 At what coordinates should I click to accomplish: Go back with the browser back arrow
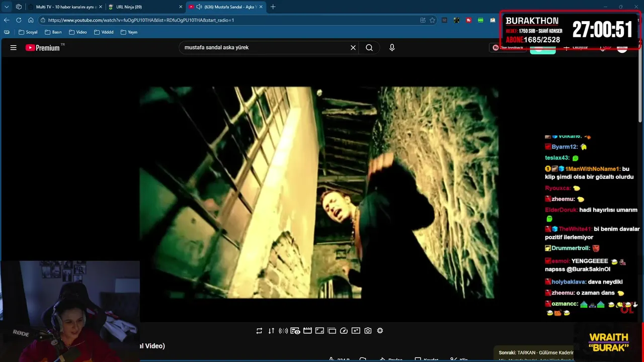(7, 20)
